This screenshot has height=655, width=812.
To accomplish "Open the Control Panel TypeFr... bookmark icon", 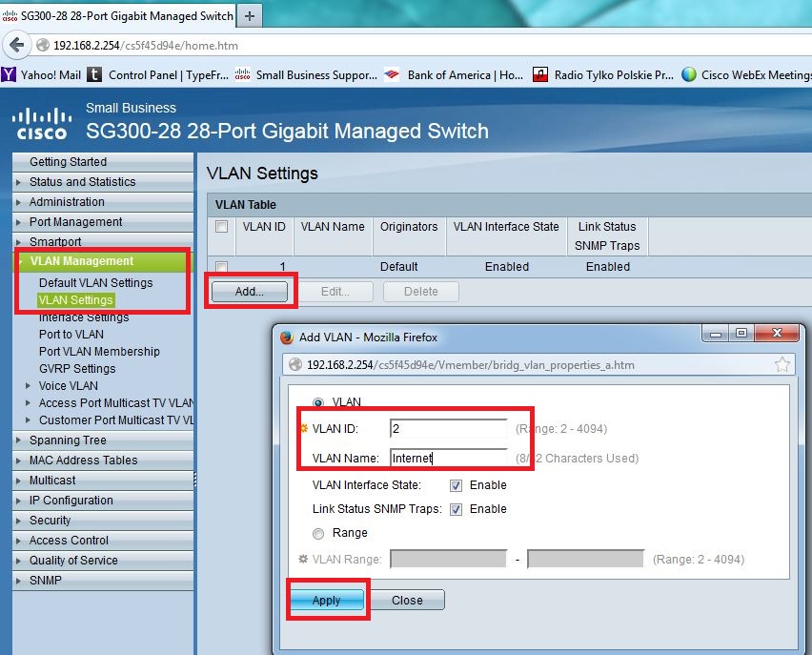I will tap(94, 74).
